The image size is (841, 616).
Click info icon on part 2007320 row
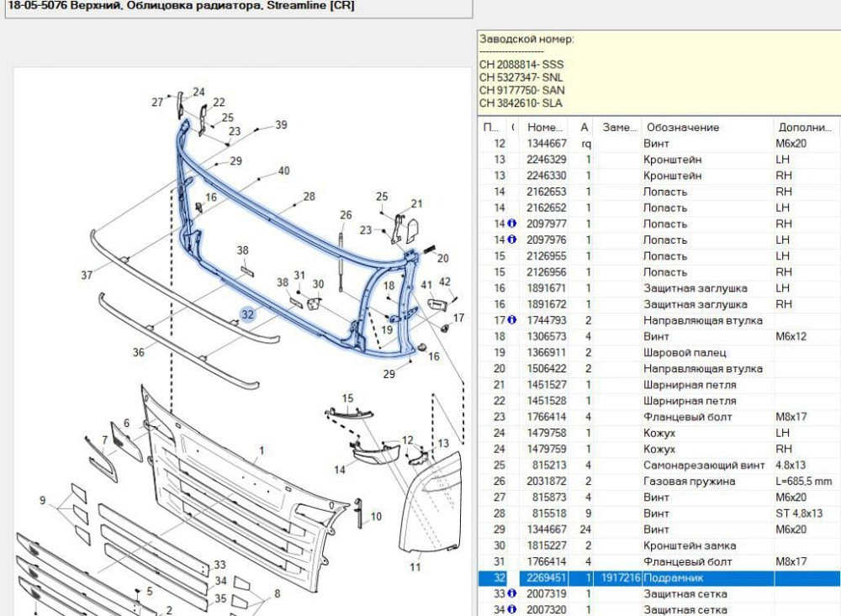(512, 610)
